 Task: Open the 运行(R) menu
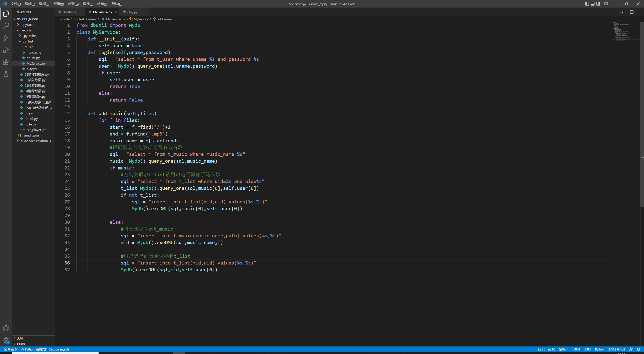coord(88,4)
